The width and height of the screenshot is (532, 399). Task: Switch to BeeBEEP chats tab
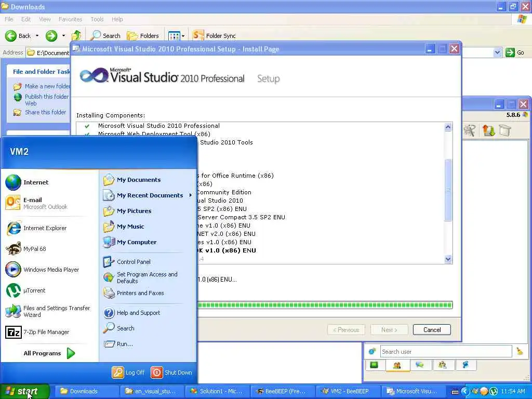(x=420, y=365)
